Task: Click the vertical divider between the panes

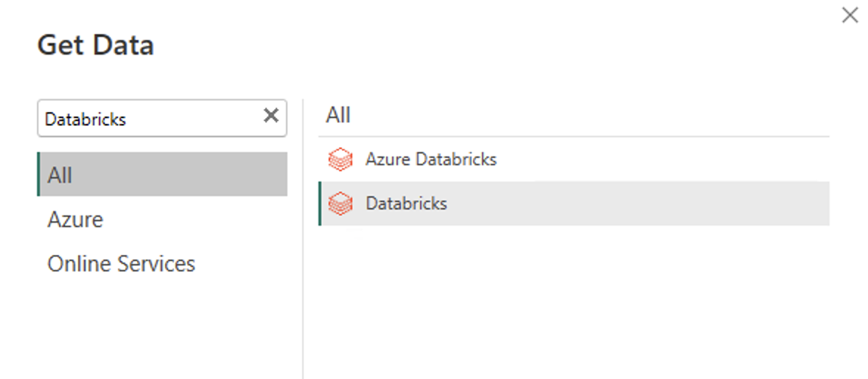Action: (x=303, y=295)
